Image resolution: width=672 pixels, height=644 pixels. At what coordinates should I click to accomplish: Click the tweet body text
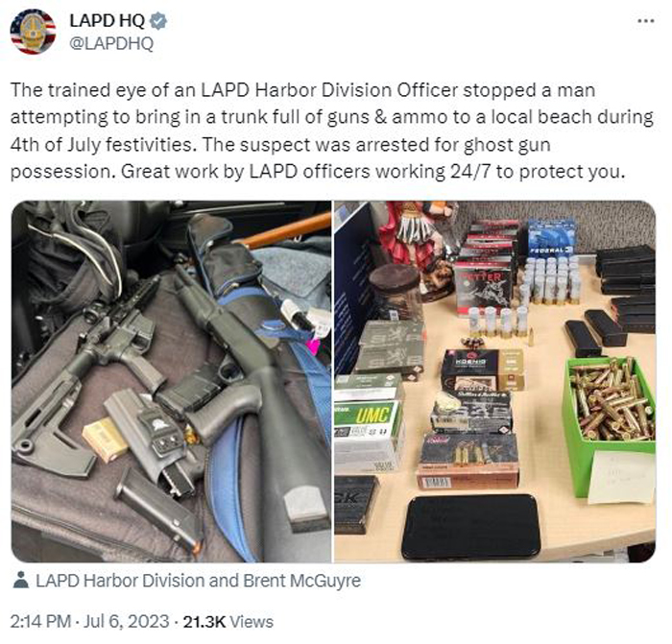pos(332,131)
